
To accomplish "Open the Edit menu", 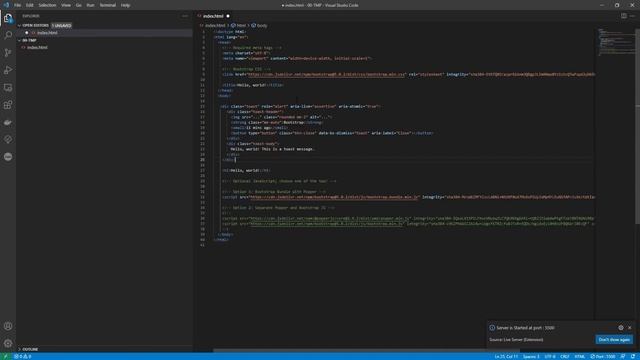I will [30, 5].
